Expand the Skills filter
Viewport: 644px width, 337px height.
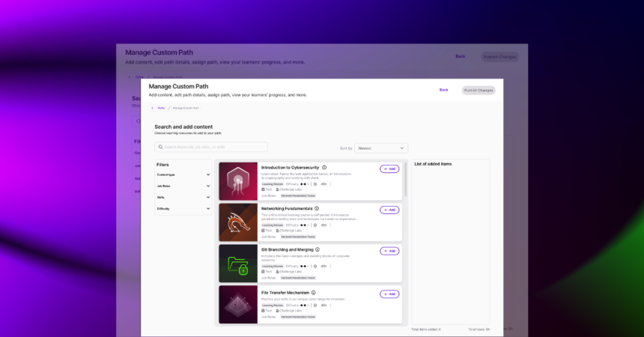point(207,197)
